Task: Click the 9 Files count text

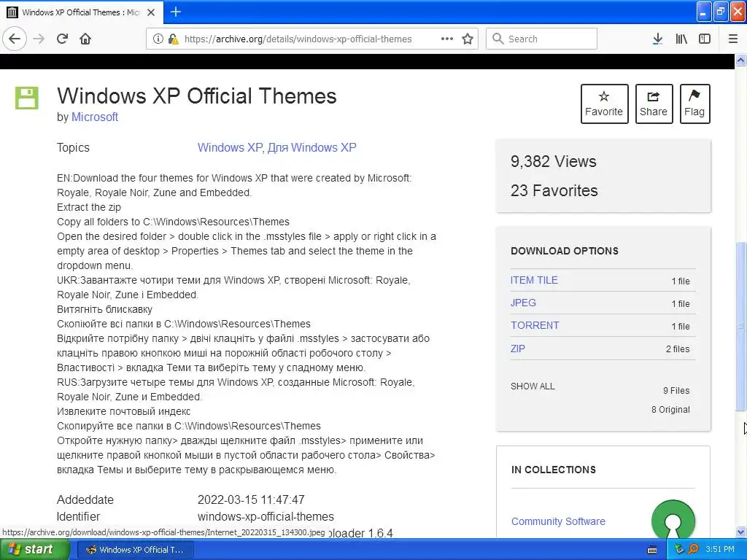Action: (676, 391)
